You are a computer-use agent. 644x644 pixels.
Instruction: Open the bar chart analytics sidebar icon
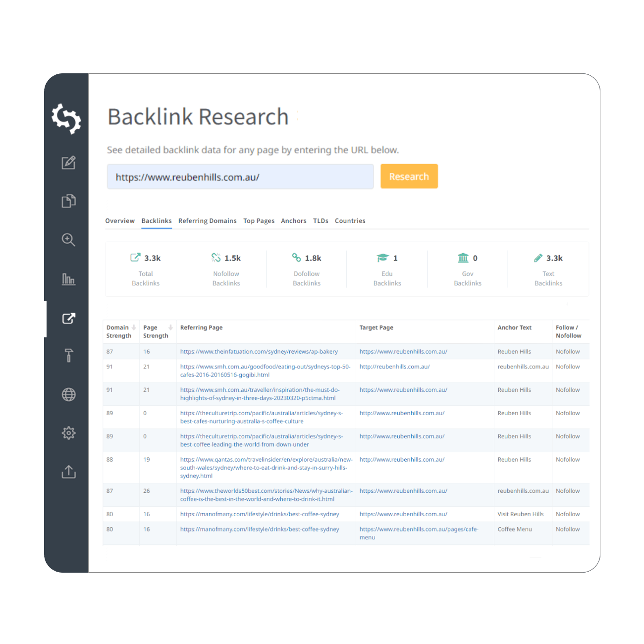68,279
